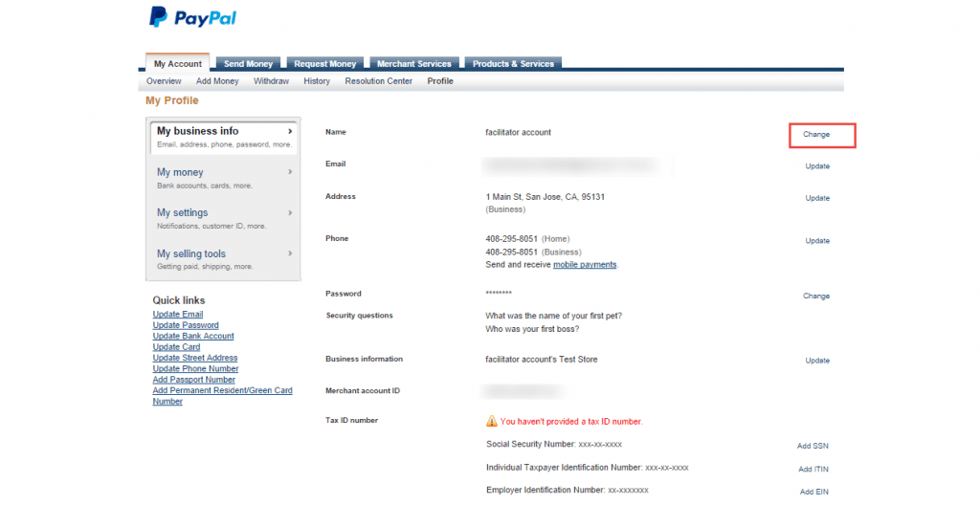The width and height of the screenshot is (980, 527).
Task: Click Add EIN link
Action: tap(813, 492)
